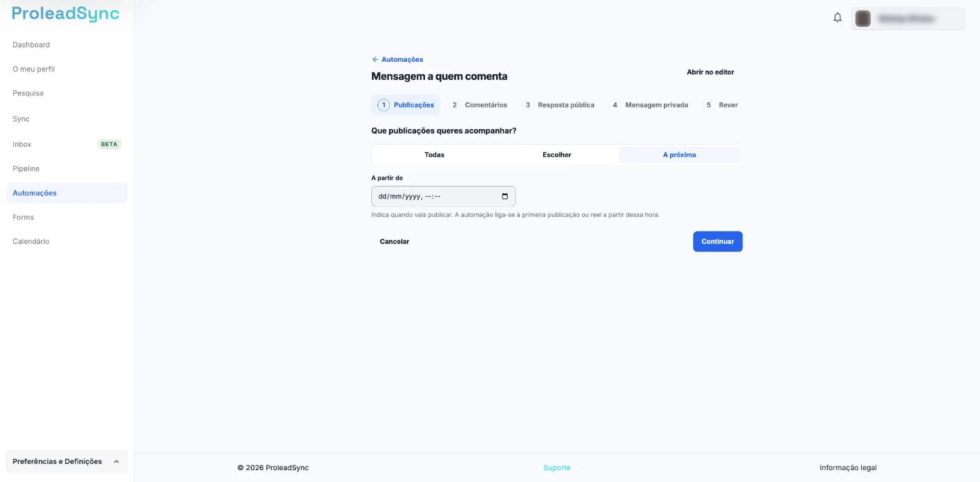Open the user account dropdown

pyautogui.click(x=908, y=19)
